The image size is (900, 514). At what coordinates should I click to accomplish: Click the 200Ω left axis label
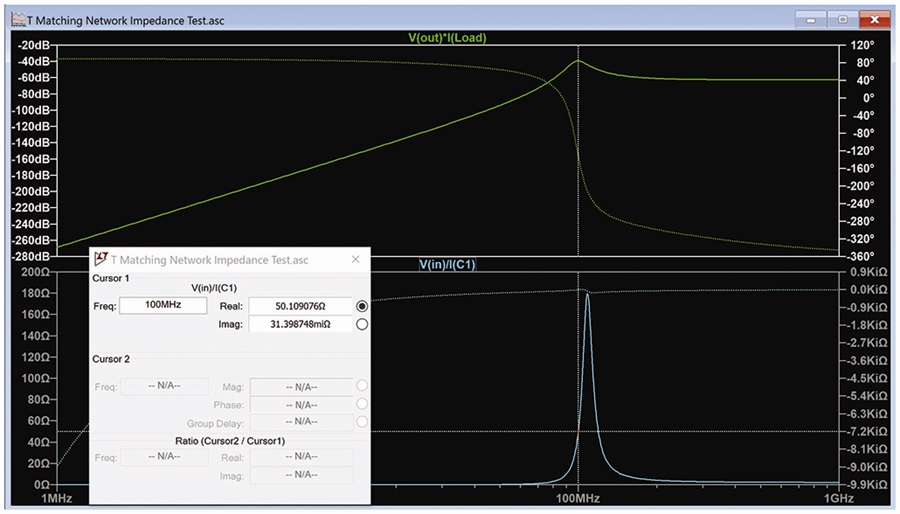click(x=36, y=272)
